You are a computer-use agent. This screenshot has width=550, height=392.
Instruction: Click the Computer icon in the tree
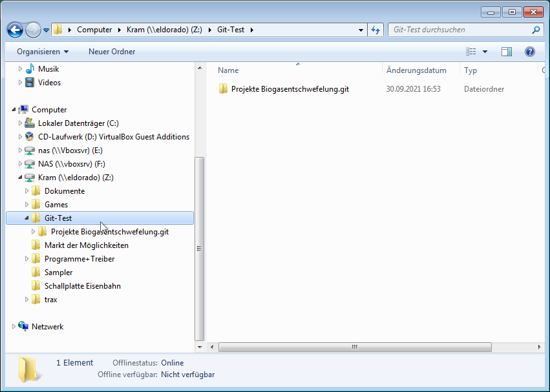point(23,109)
